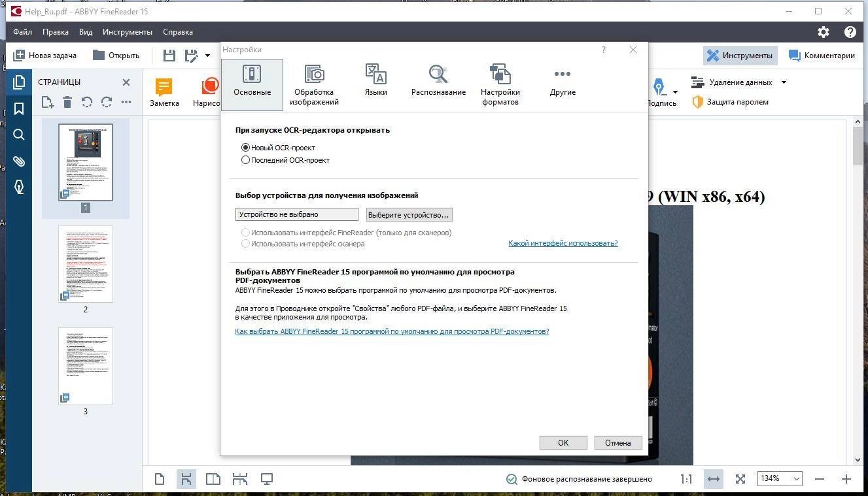Click the fit page icon
This screenshot has width=868, height=496.
740,479
